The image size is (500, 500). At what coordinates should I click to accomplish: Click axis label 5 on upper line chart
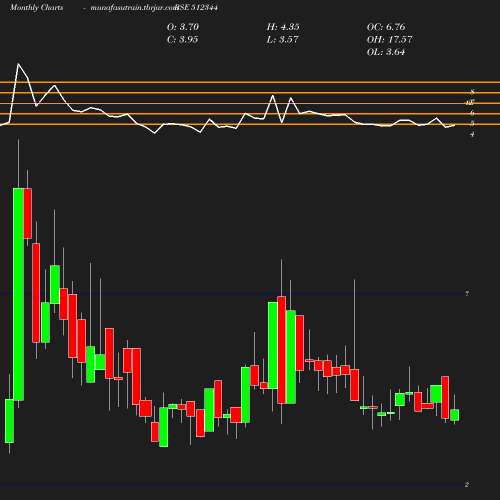(472, 124)
